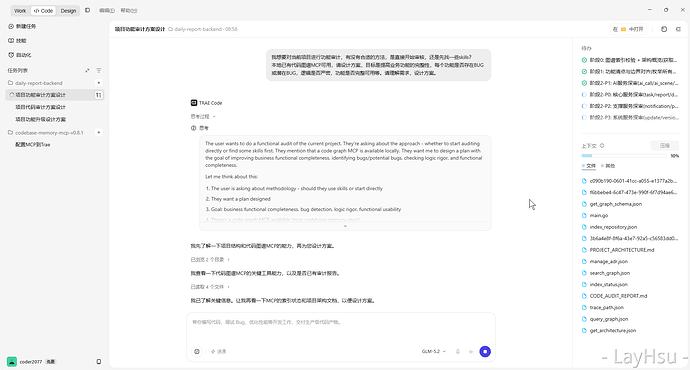Click the button right of daily-report-backend
Viewport: 690px width, 370px height.
coord(99,83)
